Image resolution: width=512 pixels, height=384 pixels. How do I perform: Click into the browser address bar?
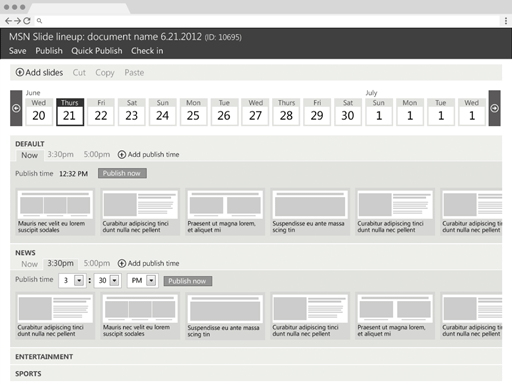pyautogui.click(x=267, y=21)
